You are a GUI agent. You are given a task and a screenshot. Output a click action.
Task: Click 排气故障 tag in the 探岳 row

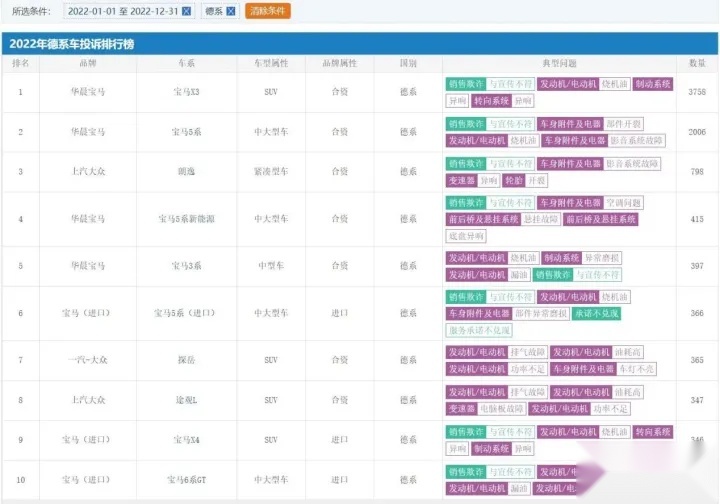[527, 352]
